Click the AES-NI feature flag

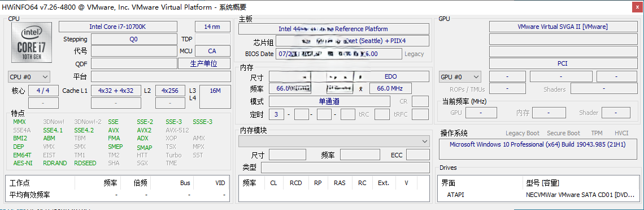[23, 163]
